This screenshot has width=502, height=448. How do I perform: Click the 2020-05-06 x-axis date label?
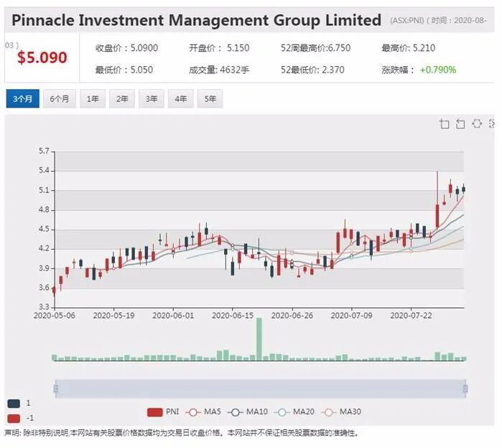[55, 315]
